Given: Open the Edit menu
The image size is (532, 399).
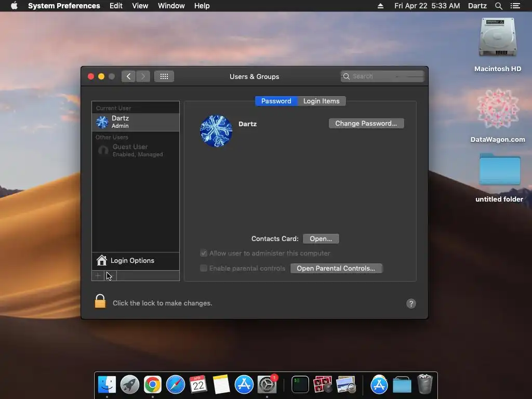Looking at the screenshot, I should click(x=116, y=6).
